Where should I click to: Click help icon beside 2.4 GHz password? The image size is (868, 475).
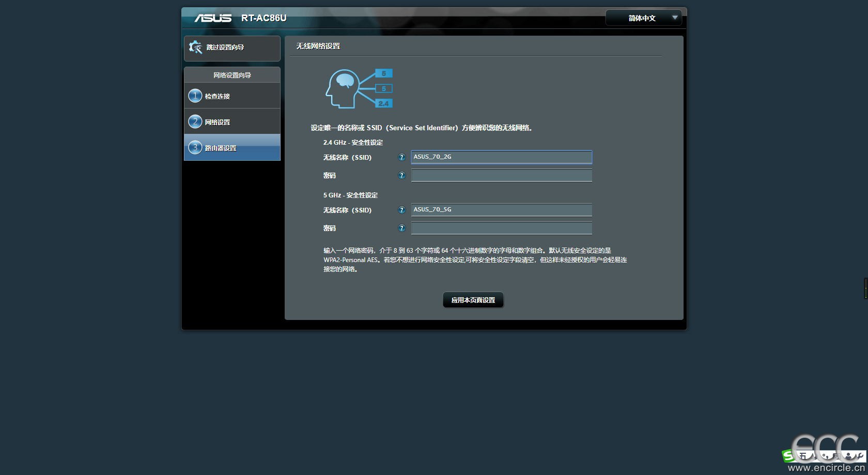click(401, 176)
